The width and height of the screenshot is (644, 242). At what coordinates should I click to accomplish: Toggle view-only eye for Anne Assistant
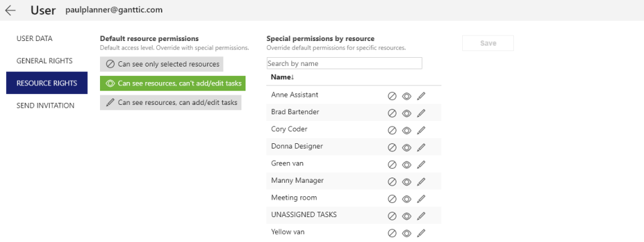click(x=407, y=96)
